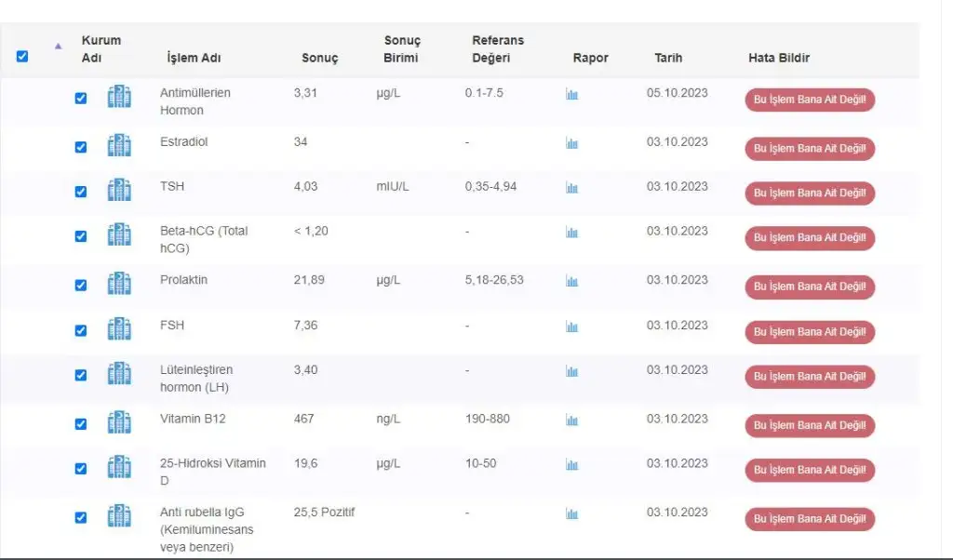Sort by the Tarih column header
953x560 pixels.
(x=667, y=58)
